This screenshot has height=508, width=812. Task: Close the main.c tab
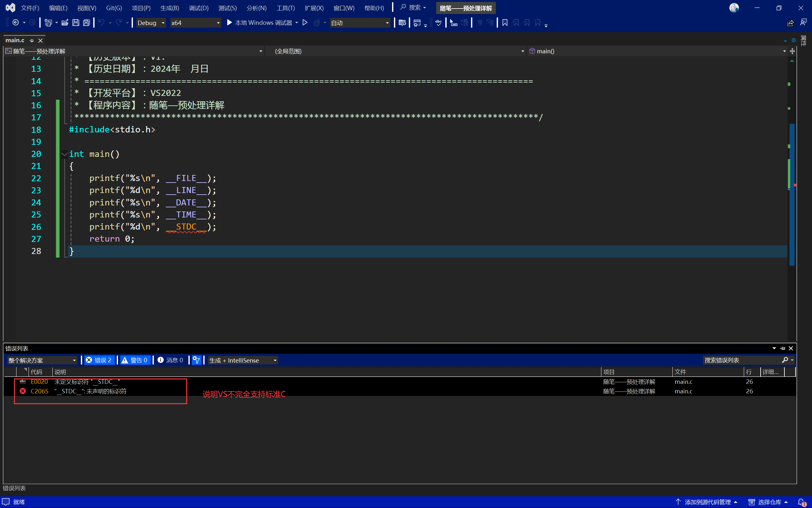coord(40,40)
